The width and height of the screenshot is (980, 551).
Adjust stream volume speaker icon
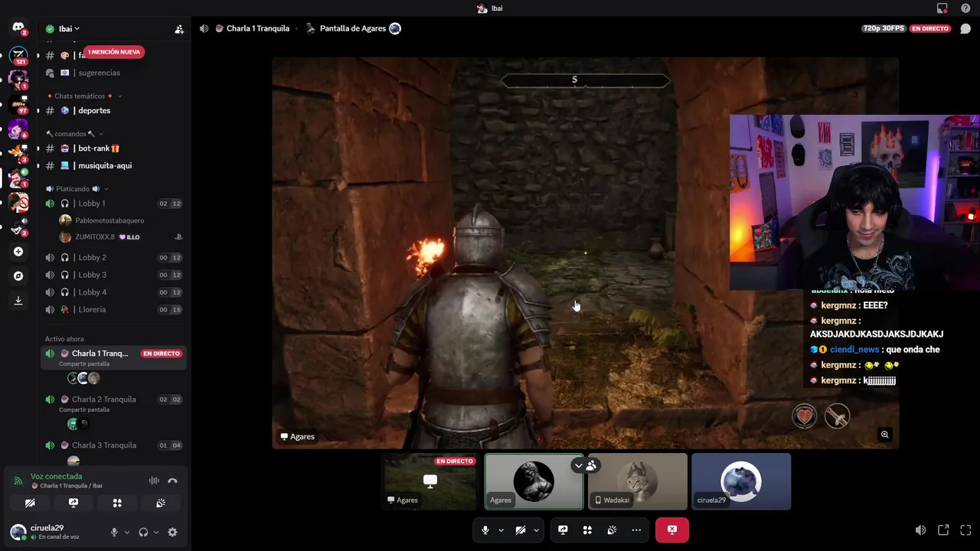point(920,530)
